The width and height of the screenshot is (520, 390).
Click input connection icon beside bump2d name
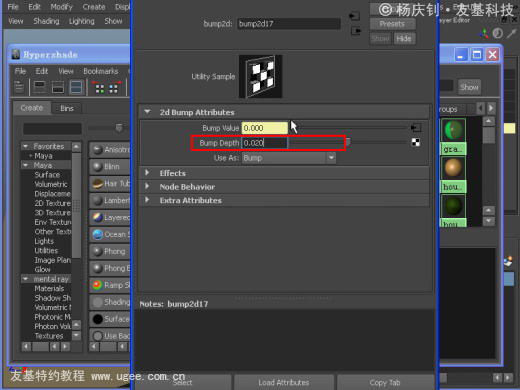pos(355,16)
